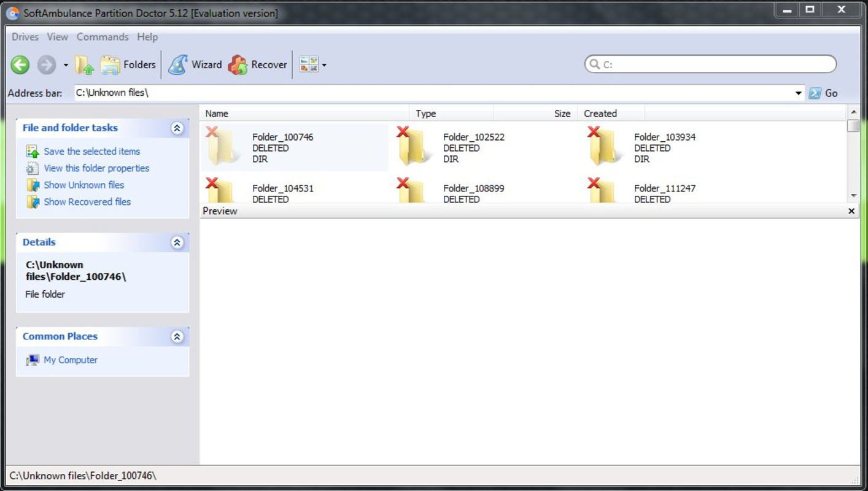Sort by the Created column header
The height and width of the screenshot is (491, 868).
(611, 114)
